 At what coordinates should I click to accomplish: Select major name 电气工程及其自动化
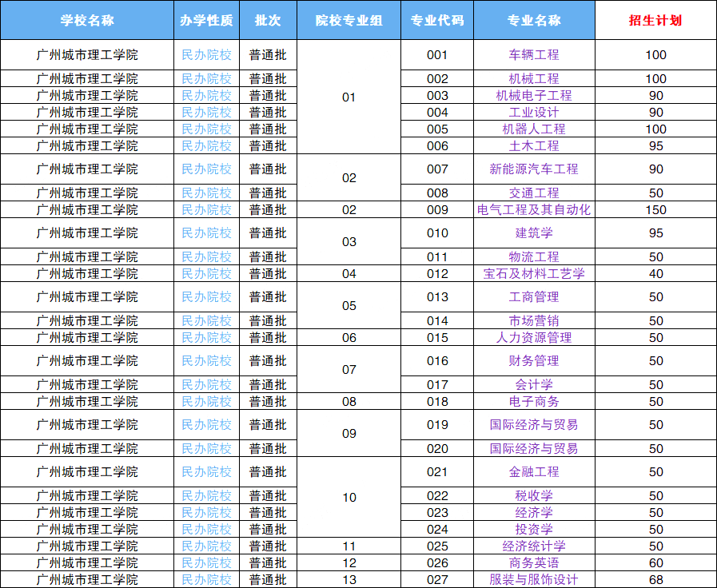(x=534, y=209)
